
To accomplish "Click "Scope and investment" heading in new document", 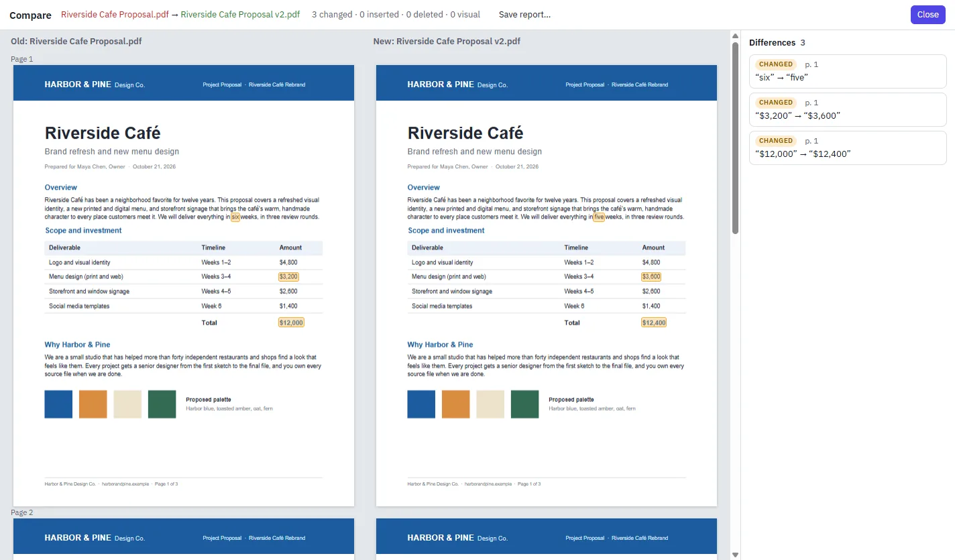I will pyautogui.click(x=446, y=231).
